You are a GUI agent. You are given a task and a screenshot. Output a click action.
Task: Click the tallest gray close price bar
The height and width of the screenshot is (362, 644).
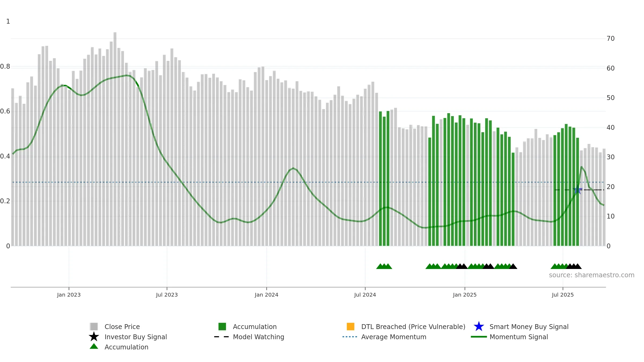[115, 139]
